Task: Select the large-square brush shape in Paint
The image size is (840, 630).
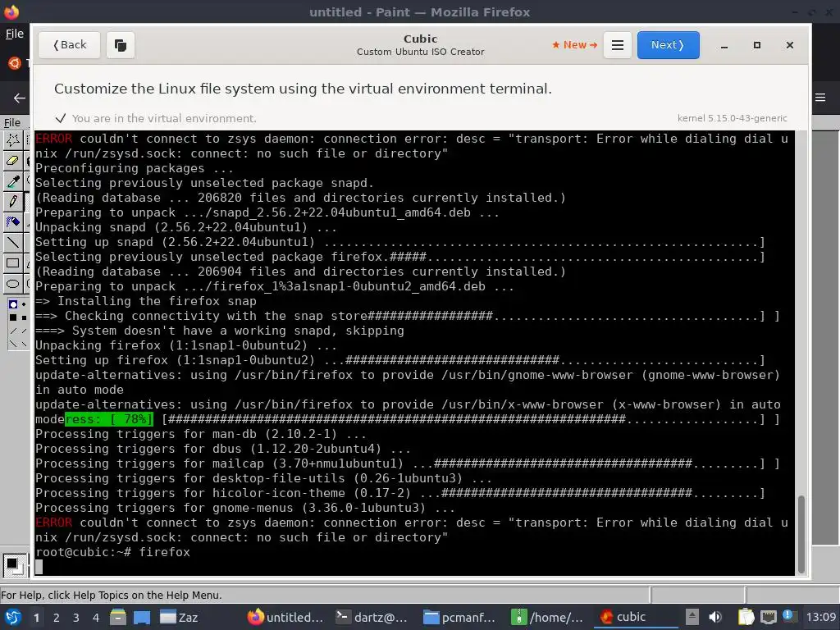Action: [x=13, y=317]
